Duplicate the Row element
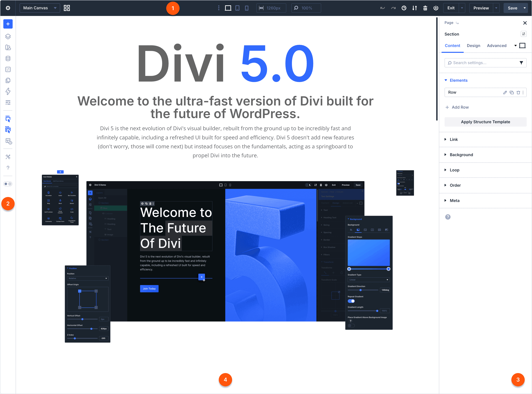 [x=512, y=93]
